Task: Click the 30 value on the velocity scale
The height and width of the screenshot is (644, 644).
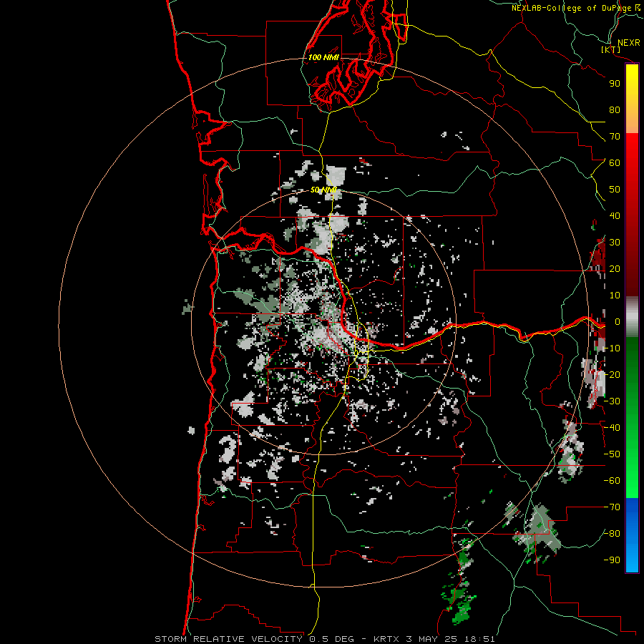Action: [615, 243]
